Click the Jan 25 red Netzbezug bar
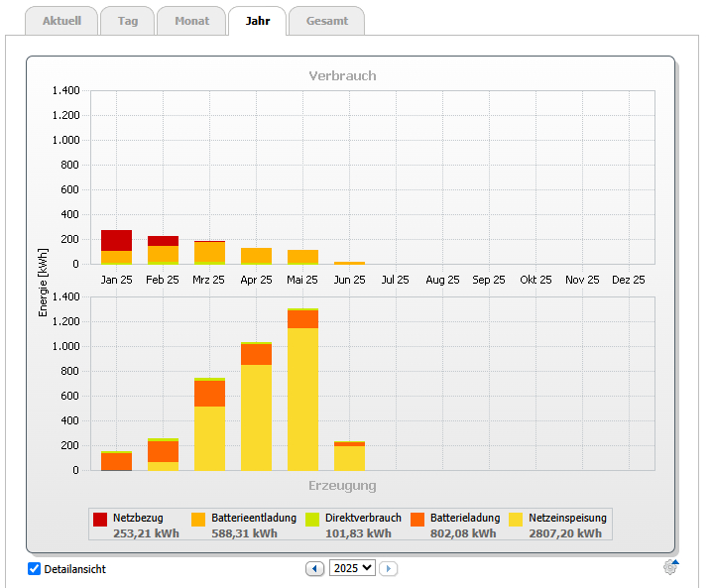Image resolution: width=713 pixels, height=588 pixels. [x=116, y=240]
